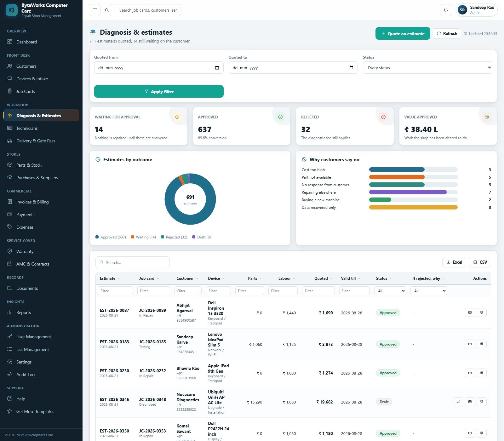This screenshot has width=504, height=441.
Task: Click the Apply filter button
Action: click(159, 91)
